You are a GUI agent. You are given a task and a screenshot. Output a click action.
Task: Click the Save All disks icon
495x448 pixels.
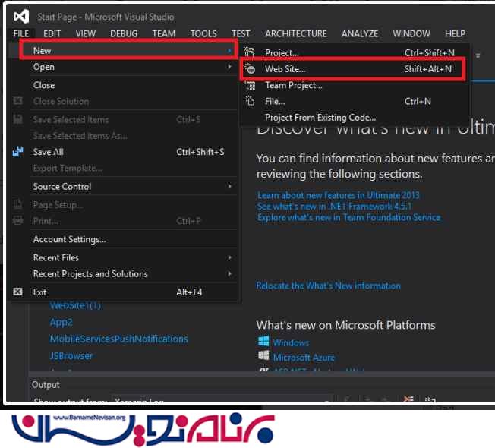point(18,152)
